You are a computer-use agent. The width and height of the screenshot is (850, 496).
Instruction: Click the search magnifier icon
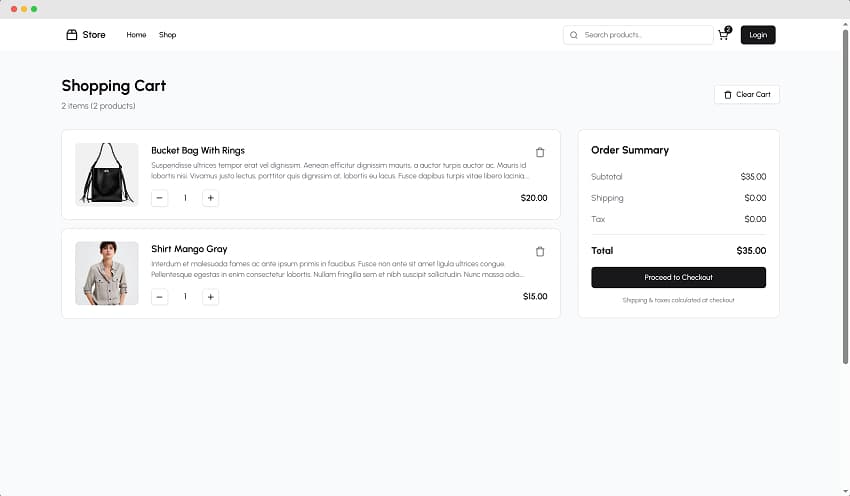(574, 35)
